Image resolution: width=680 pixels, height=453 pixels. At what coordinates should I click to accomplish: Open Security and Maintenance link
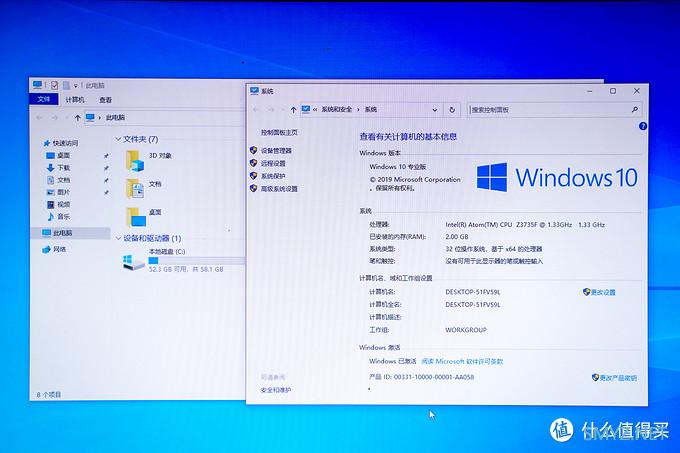click(276, 390)
